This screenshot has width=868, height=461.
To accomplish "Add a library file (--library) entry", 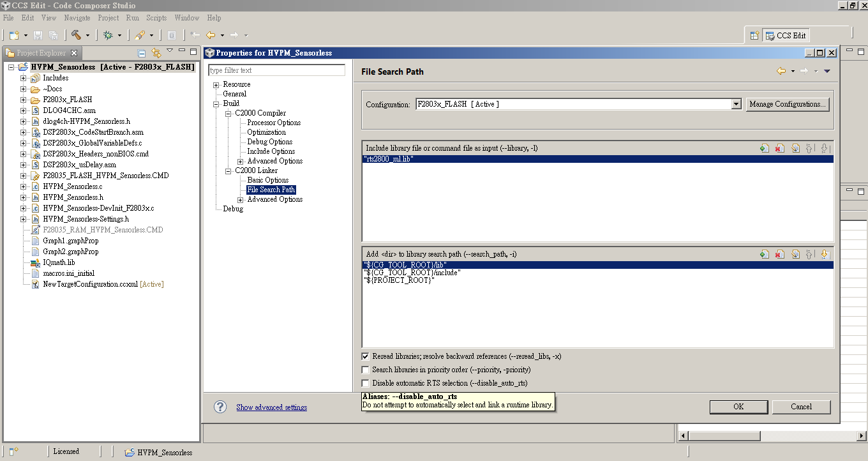I will click(x=764, y=148).
